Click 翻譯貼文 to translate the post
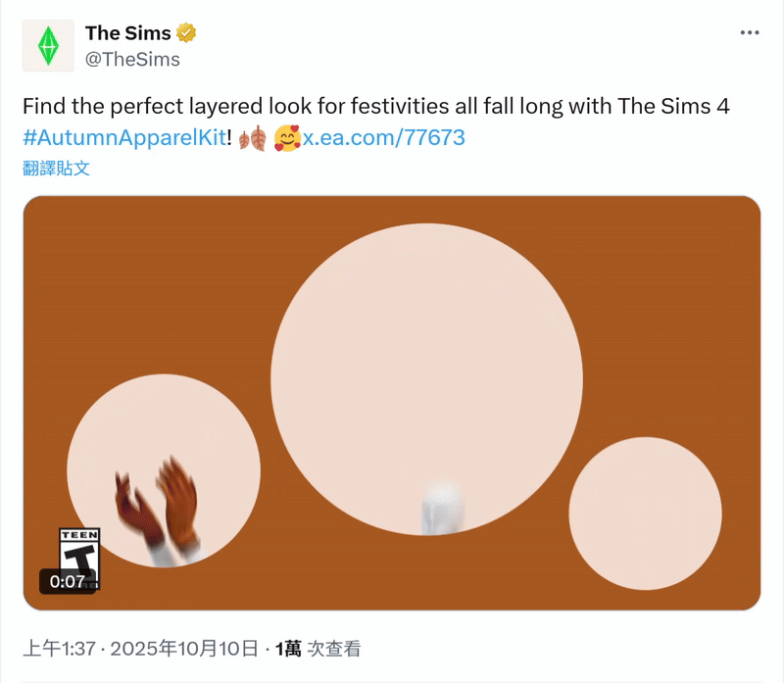Viewport: 784px width, 683px height. coord(56,168)
